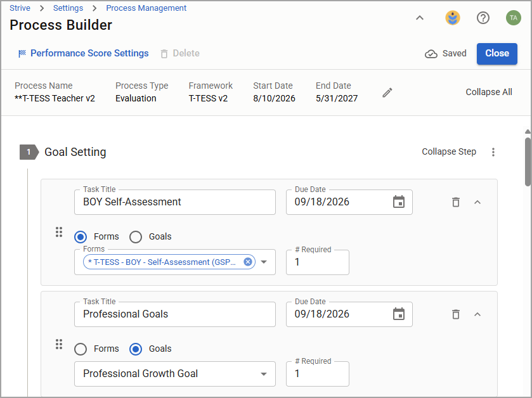Viewport: 532px width, 398px height.
Task: Delete the Professional Goals task
Action: 456,314
